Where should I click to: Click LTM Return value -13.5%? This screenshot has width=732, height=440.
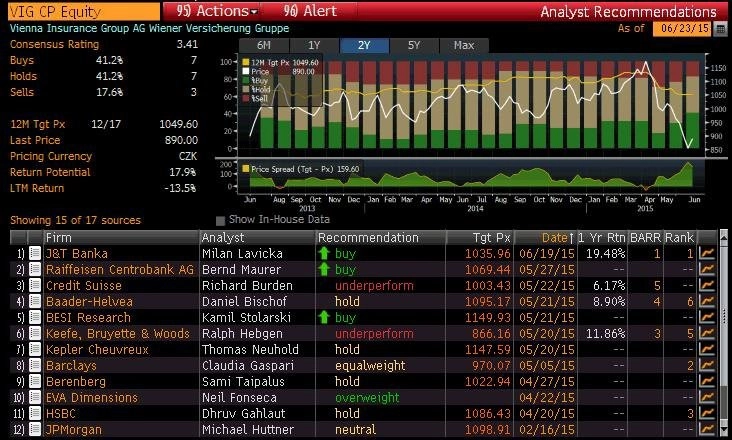click(180, 189)
